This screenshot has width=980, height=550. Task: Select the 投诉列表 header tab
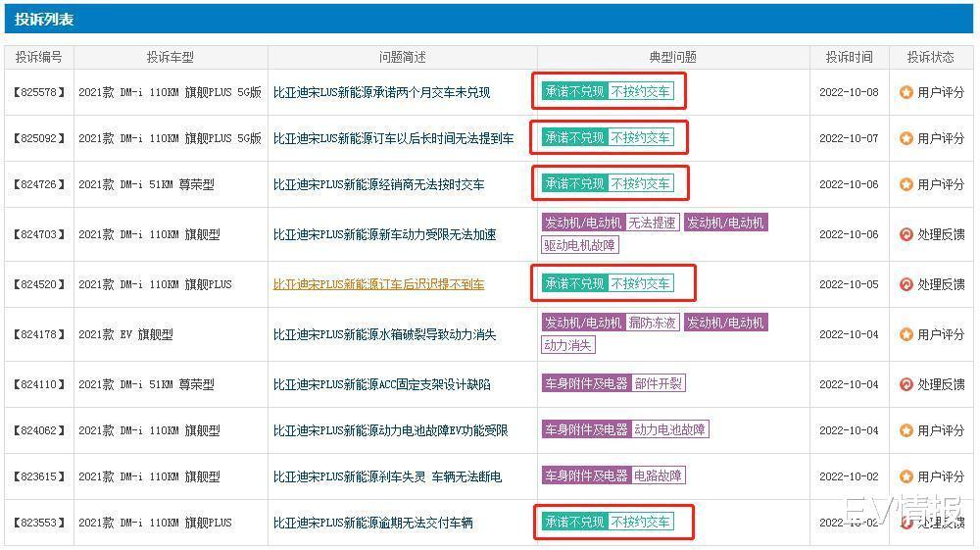click(x=44, y=20)
